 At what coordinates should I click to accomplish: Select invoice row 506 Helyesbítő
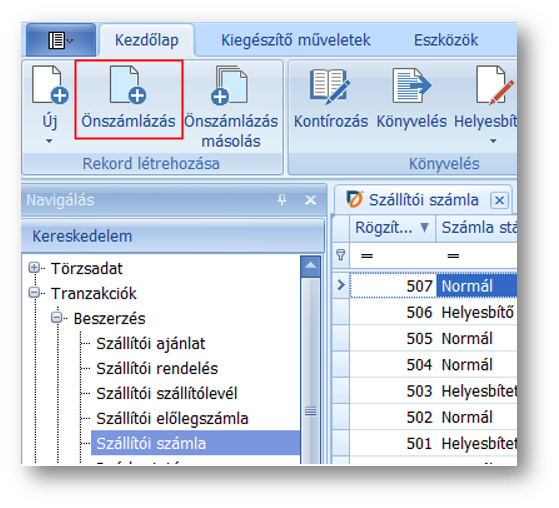(x=433, y=312)
